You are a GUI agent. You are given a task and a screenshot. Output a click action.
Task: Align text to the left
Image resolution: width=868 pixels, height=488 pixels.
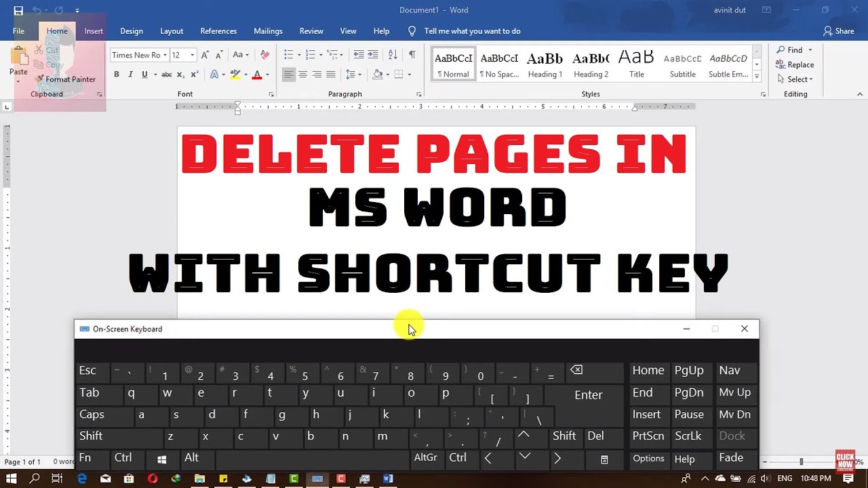289,75
